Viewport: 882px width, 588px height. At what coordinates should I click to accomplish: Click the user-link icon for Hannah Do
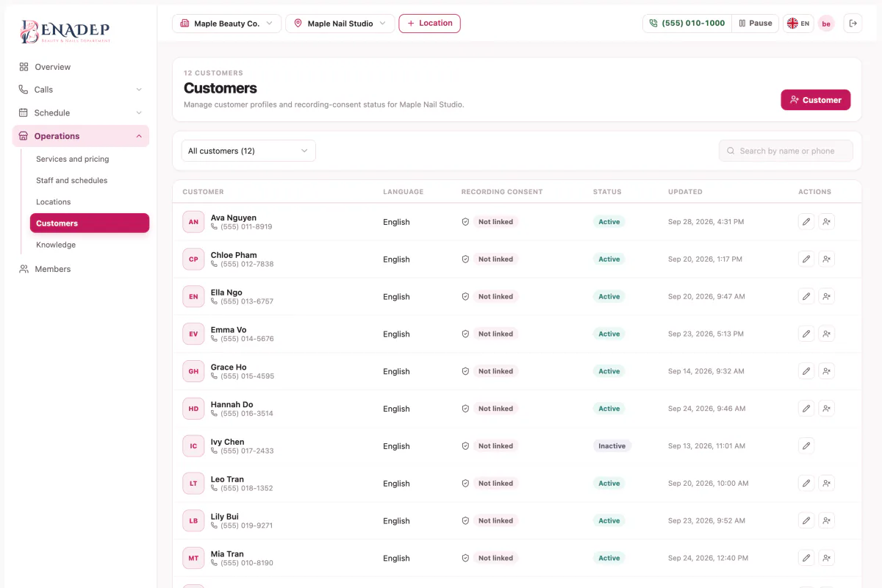click(x=827, y=408)
